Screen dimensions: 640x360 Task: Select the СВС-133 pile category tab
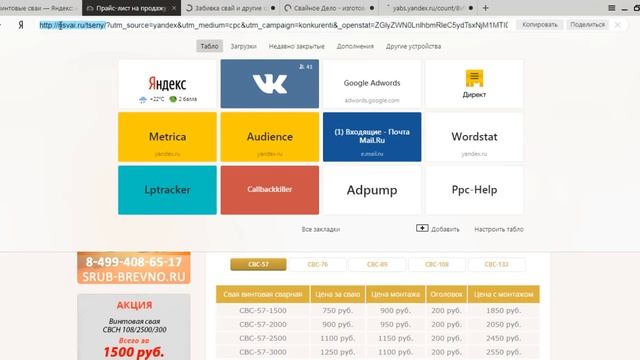[496, 264]
